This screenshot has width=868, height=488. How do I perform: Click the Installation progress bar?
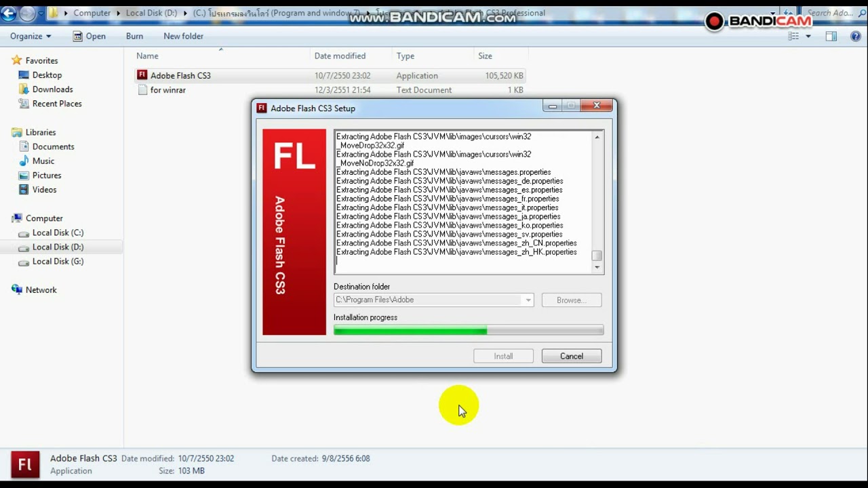pyautogui.click(x=469, y=330)
